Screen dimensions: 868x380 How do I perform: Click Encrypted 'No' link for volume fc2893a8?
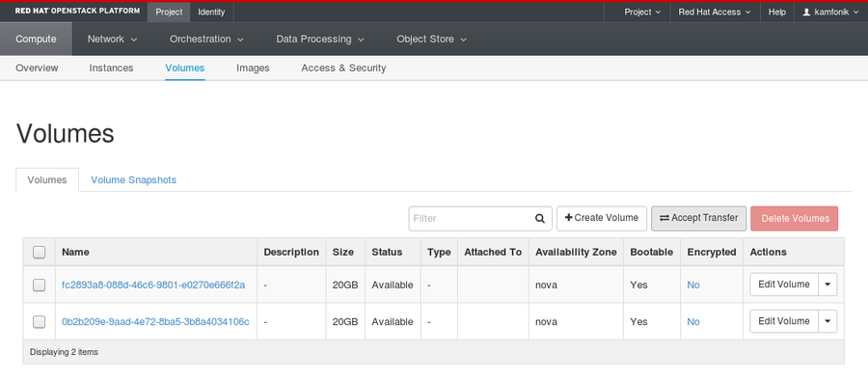pos(693,285)
